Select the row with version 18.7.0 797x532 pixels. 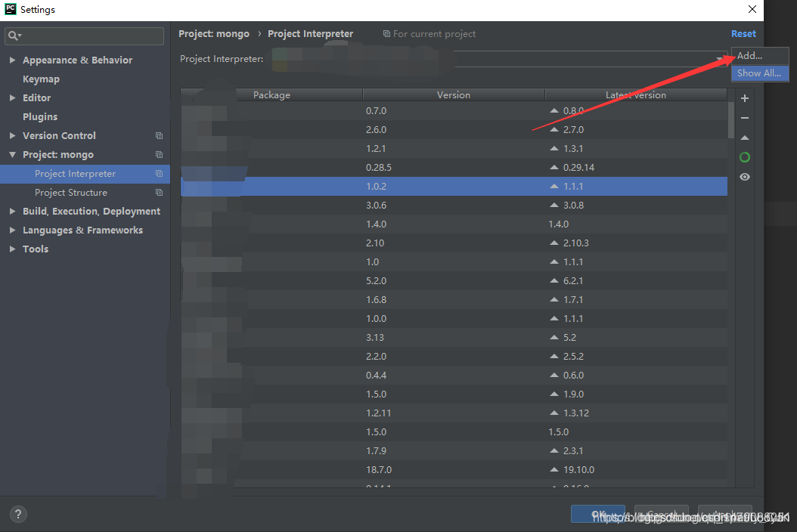pyautogui.click(x=454, y=469)
